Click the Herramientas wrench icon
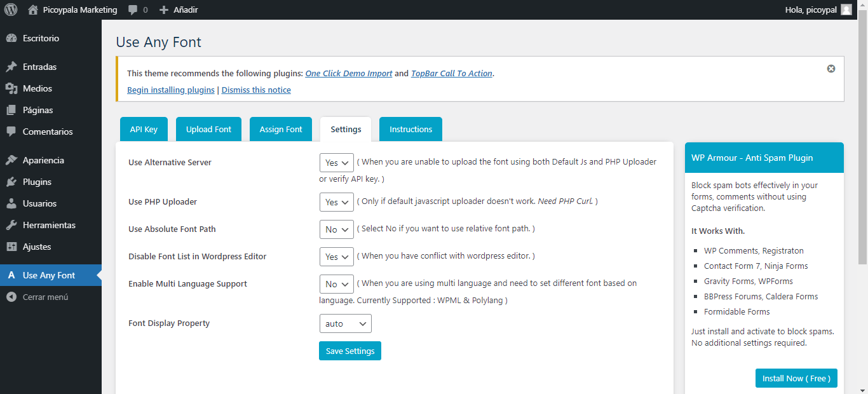Image resolution: width=868 pixels, height=394 pixels. [x=11, y=225]
